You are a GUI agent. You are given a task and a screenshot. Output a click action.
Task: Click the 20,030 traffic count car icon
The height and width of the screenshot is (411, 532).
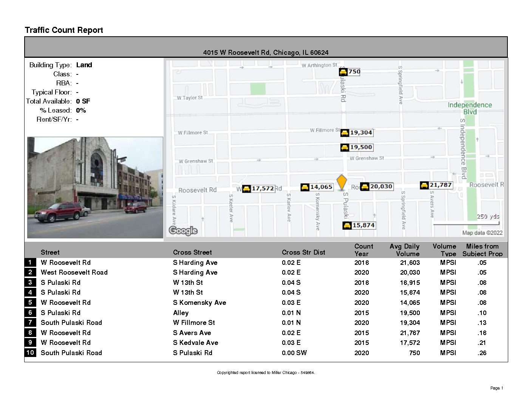pos(365,187)
